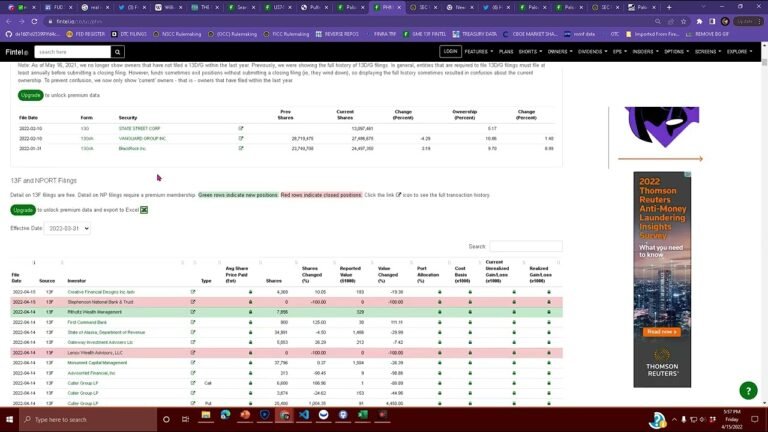Viewport: 768px width, 432px height.
Task: Open a new browser tab
Action: pyautogui.click(x=669, y=7)
